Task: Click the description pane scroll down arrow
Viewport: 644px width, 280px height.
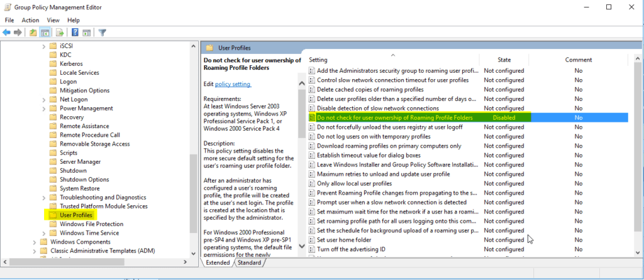Action: point(302,246)
